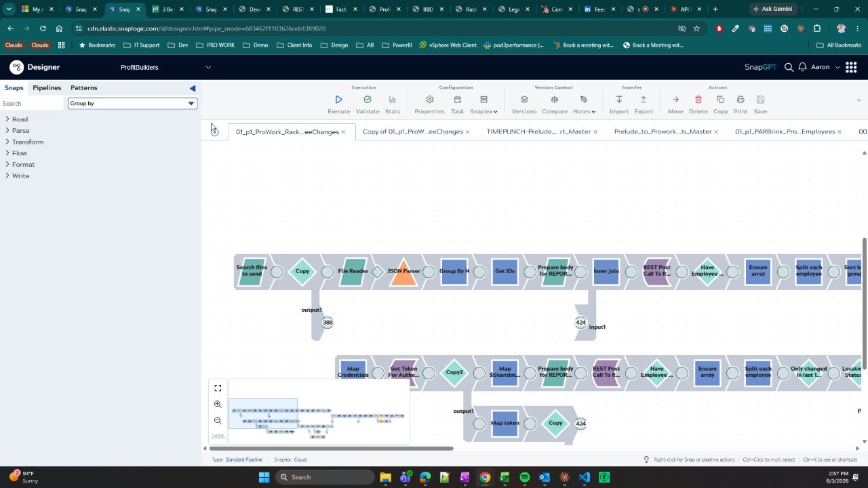
Task: Select the File Reader snap
Action: pos(353,271)
